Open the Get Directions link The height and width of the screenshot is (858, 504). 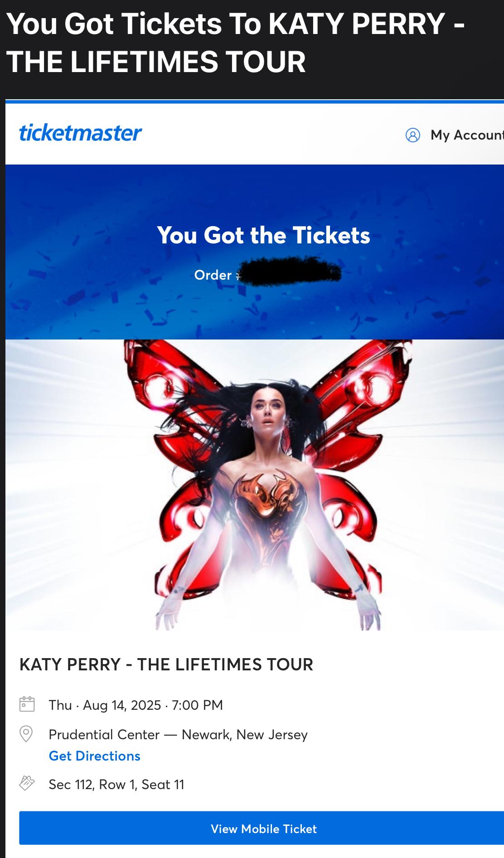pyautogui.click(x=94, y=756)
